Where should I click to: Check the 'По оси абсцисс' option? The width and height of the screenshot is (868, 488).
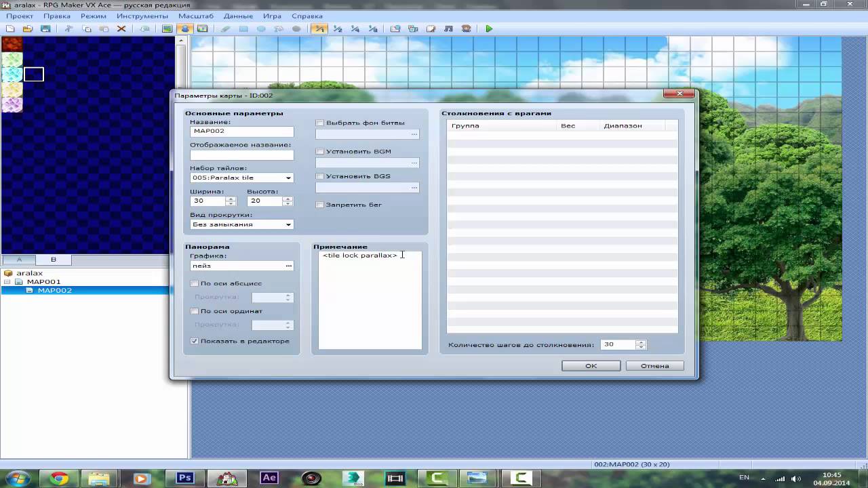[195, 283]
